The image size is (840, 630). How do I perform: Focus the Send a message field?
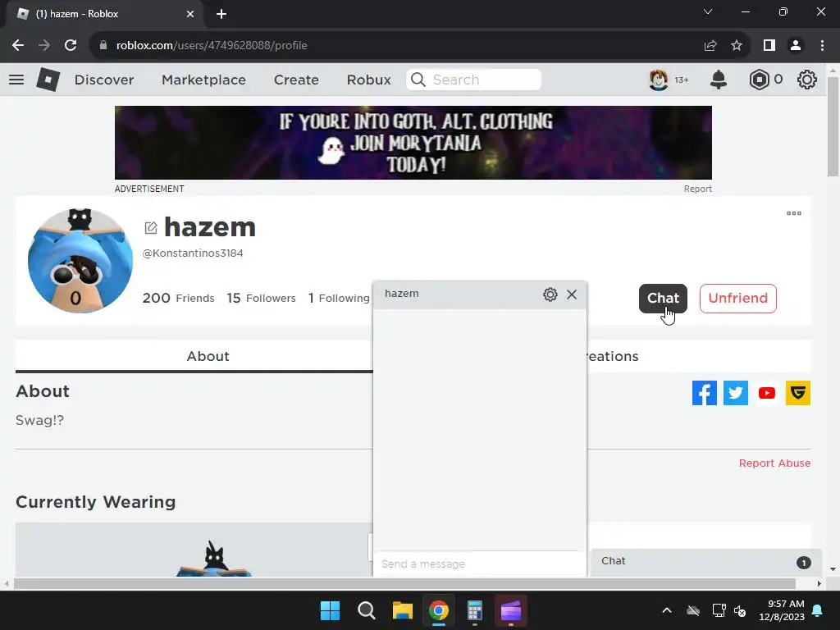479,564
